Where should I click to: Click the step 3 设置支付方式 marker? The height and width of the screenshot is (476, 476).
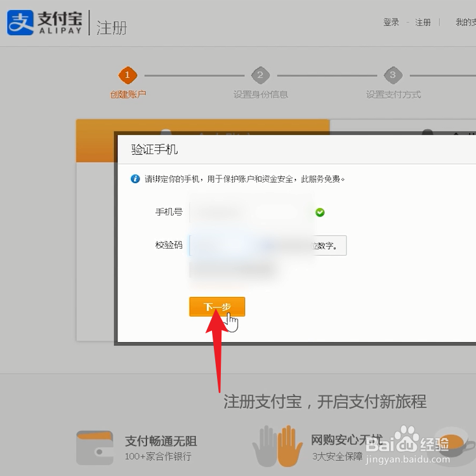tap(393, 75)
